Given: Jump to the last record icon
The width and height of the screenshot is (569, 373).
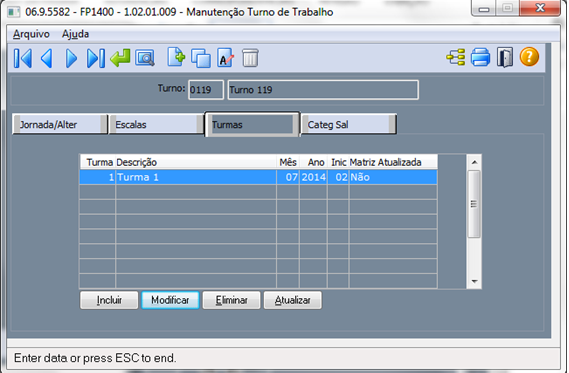Looking at the screenshot, I should coord(96,58).
